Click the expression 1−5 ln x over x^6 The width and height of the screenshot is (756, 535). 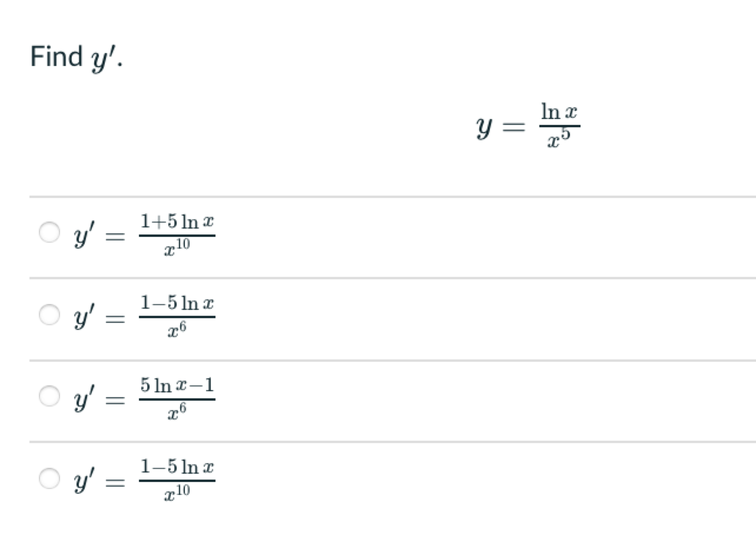(x=177, y=316)
